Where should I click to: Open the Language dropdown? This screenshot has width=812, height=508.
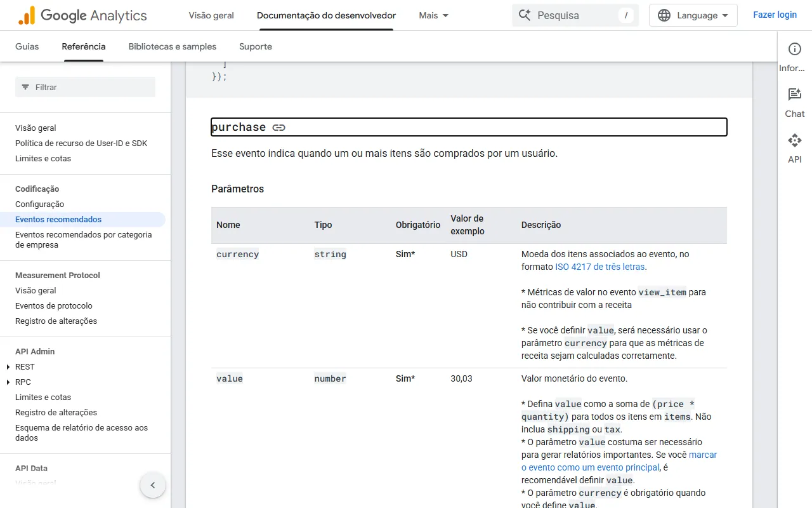[x=693, y=15]
